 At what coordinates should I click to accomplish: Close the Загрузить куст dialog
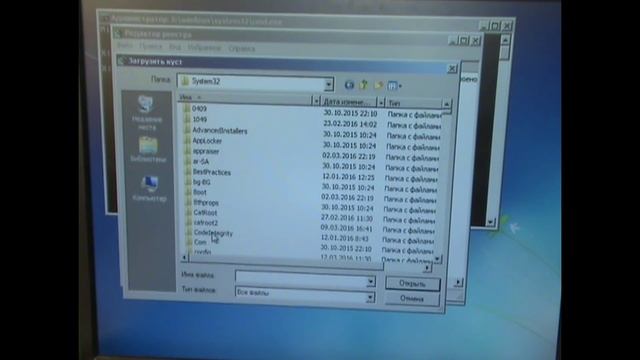pyautogui.click(x=452, y=69)
